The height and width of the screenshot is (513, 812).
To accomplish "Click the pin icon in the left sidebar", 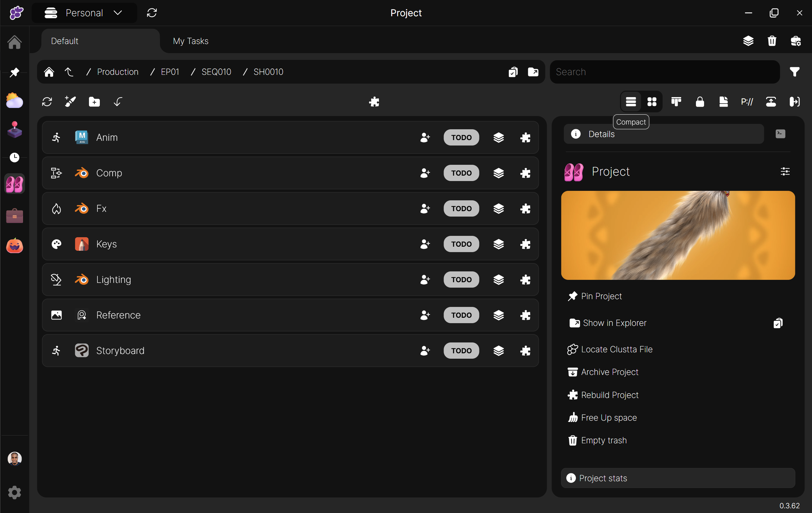I will [x=14, y=72].
